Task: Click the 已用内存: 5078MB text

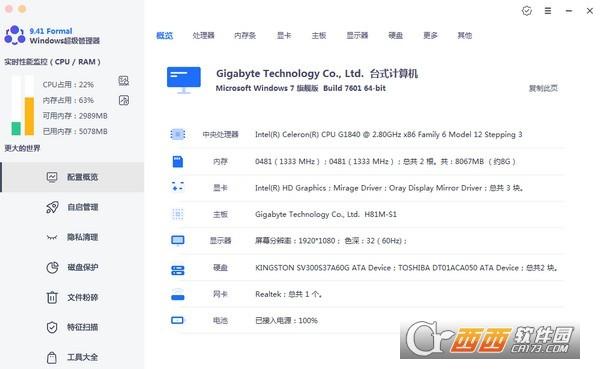Action: click(x=75, y=131)
